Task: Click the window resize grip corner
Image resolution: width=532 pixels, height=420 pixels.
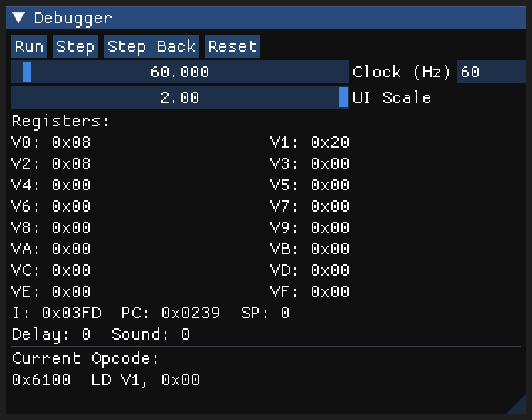Action: pos(517,405)
